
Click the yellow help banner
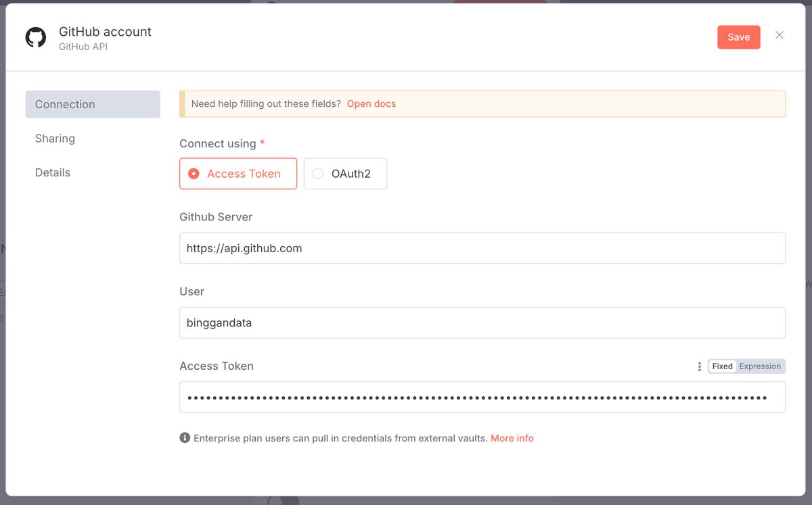point(482,103)
